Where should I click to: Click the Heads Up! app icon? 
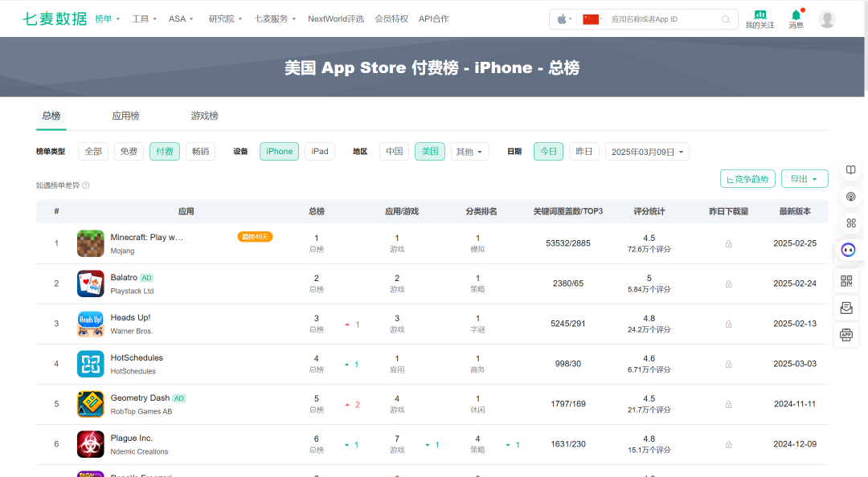(90, 324)
